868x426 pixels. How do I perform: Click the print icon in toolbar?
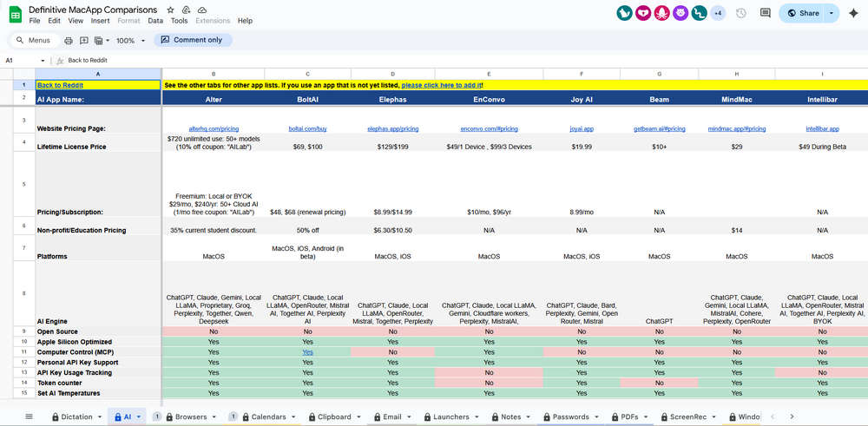click(69, 41)
